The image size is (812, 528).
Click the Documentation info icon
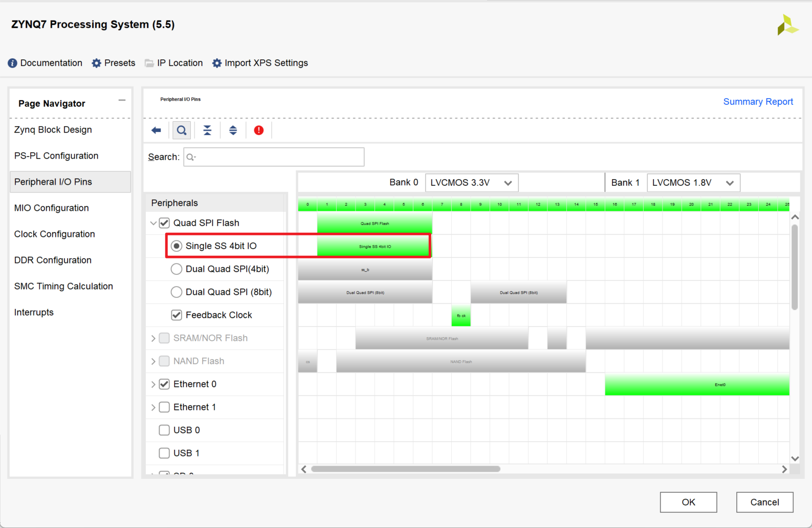[x=12, y=63]
